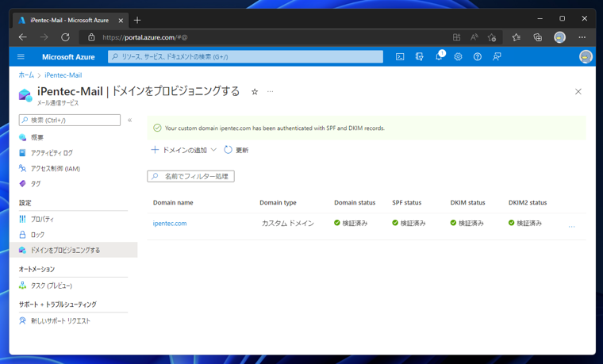Open the notifications bell

pyautogui.click(x=439, y=57)
